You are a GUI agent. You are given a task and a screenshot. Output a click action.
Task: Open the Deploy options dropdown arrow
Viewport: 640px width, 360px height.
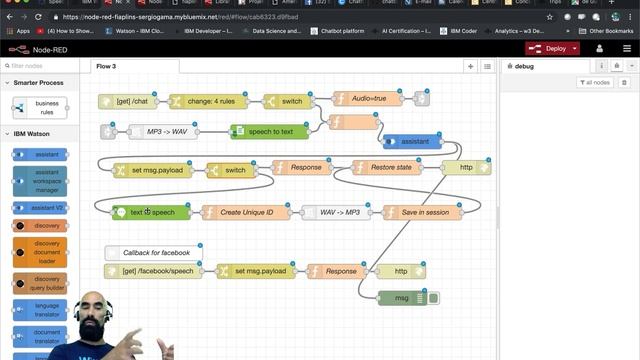575,49
